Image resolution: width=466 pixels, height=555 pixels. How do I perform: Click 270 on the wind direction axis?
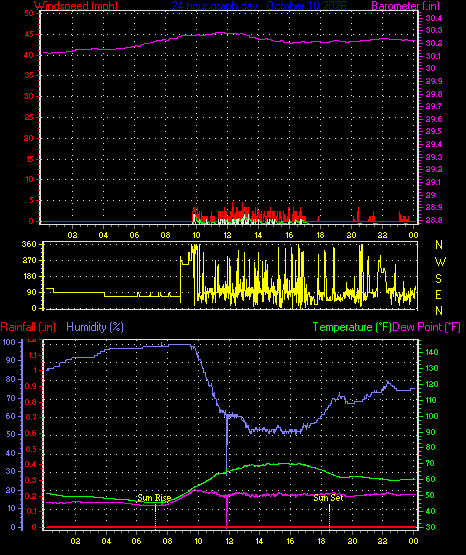29,261
